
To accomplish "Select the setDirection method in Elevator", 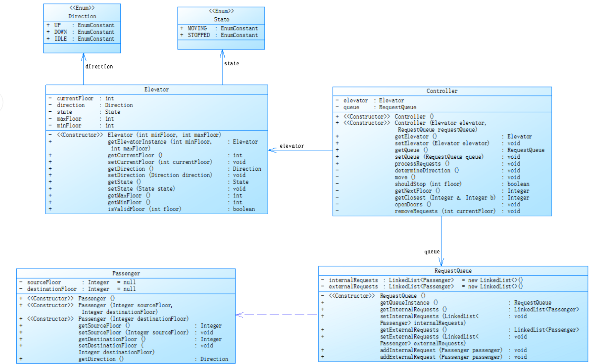I will (x=147, y=175).
